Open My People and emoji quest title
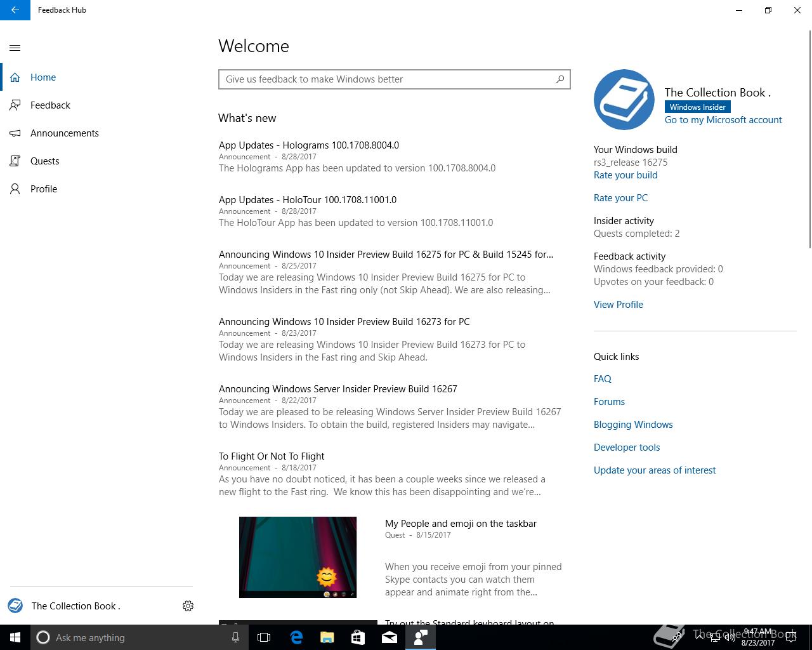The height and width of the screenshot is (650, 812). [x=461, y=524]
